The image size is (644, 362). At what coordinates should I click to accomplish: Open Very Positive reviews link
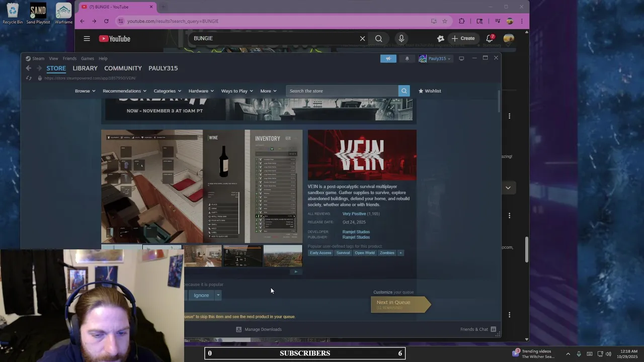[354, 214]
